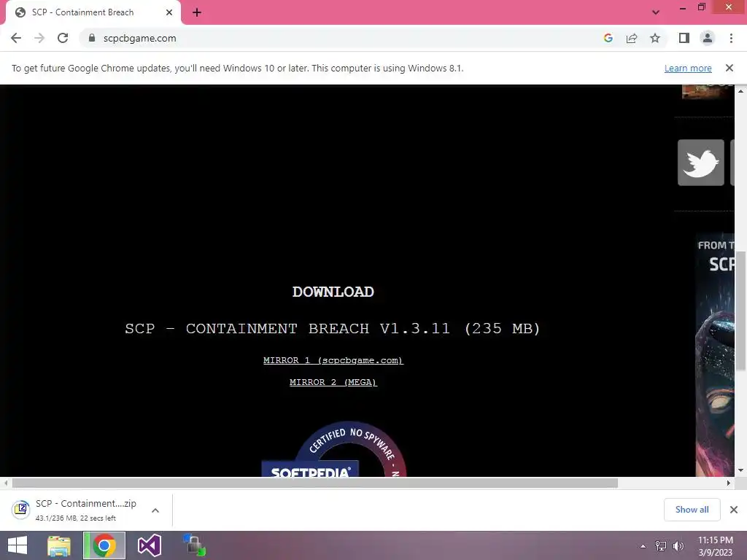The width and height of the screenshot is (747, 560).
Task: Click the Chrome taskbar icon
Action: 104,545
